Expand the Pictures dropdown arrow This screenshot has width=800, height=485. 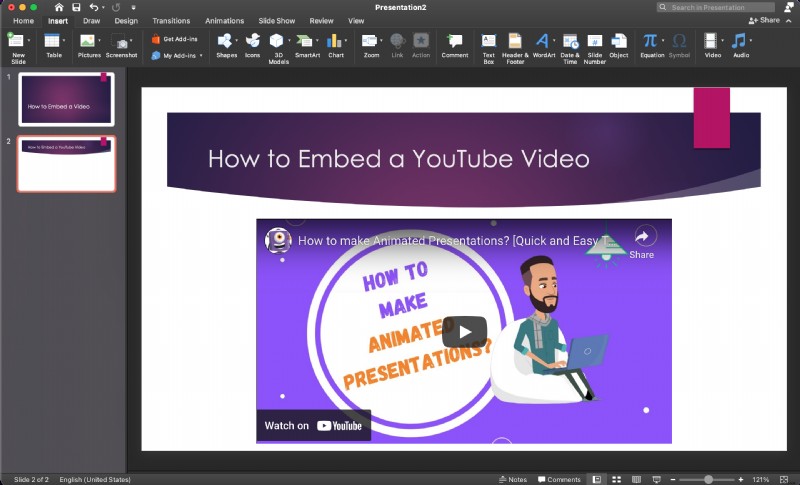point(99,40)
